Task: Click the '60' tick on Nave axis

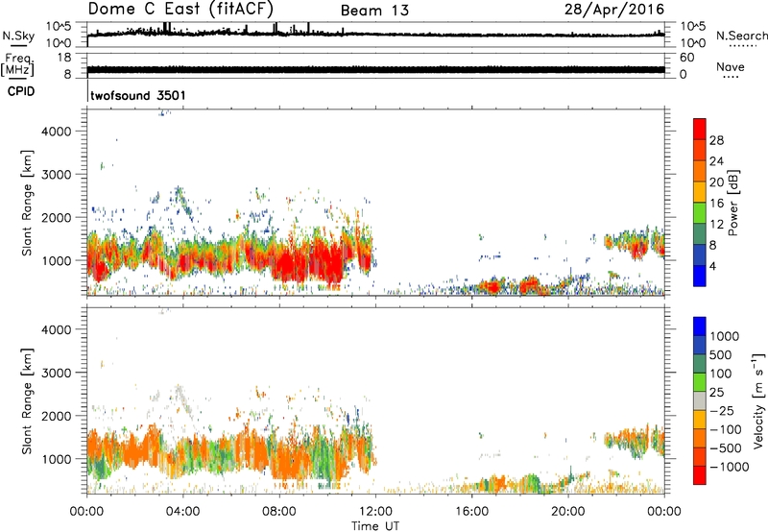Action: pyautogui.click(x=686, y=58)
